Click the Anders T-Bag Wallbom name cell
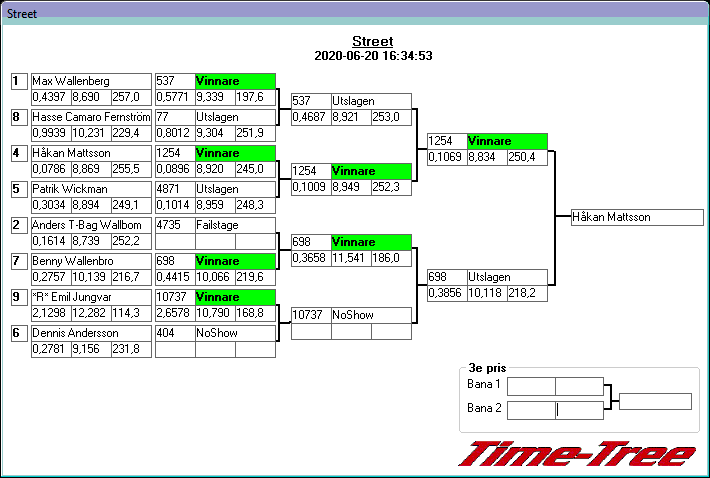 coord(91,225)
